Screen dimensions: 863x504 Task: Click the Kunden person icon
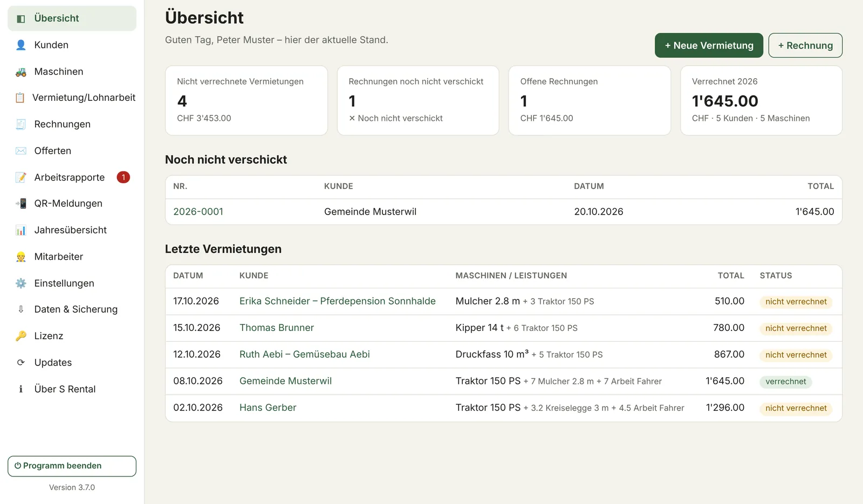[20, 45]
